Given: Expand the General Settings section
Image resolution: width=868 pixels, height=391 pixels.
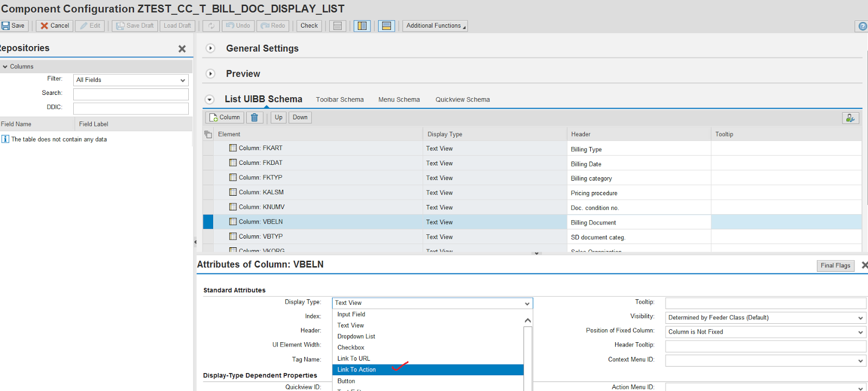Looking at the screenshot, I should 210,48.
